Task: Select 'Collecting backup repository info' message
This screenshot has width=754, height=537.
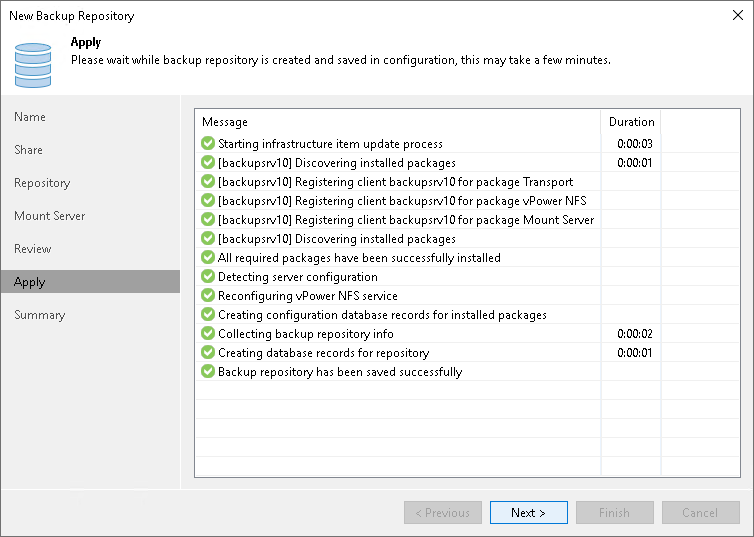Action: (306, 334)
